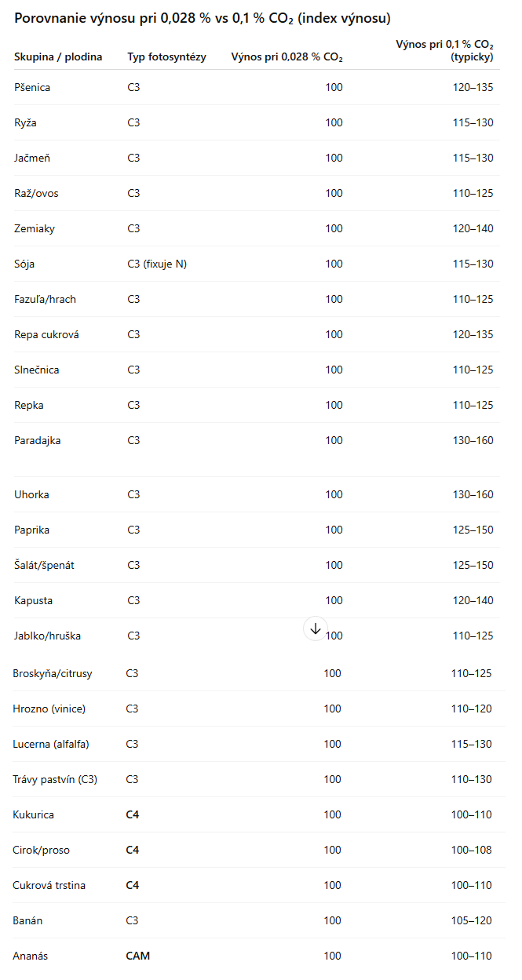Select the Pšenica row label
Viewport: 522px width, 980px height.
pos(32,87)
